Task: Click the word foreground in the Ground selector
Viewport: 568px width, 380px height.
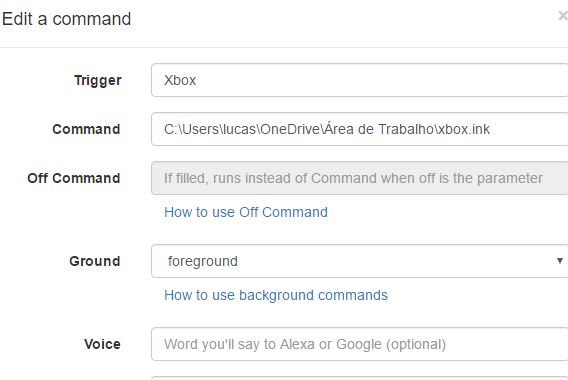Action: 202,261
